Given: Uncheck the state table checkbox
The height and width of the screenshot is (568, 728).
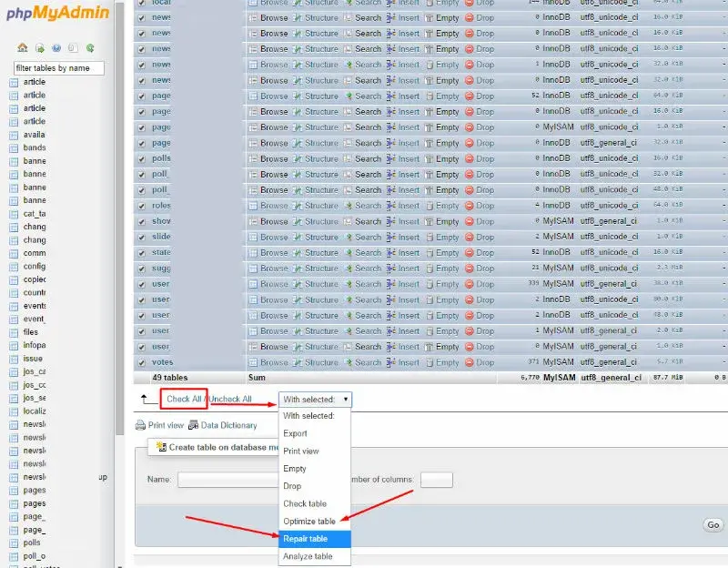Looking at the screenshot, I should click(142, 253).
